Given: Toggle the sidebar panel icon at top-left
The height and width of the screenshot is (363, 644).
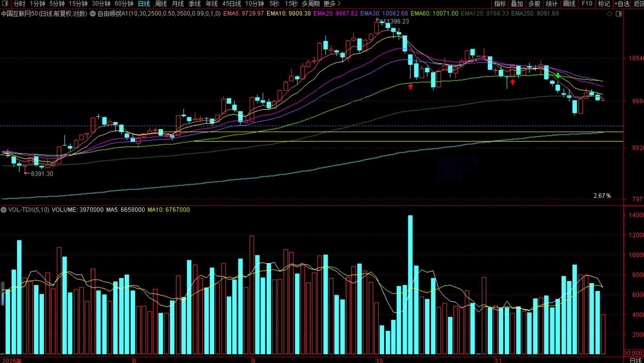Looking at the screenshot, I should 5,4.
